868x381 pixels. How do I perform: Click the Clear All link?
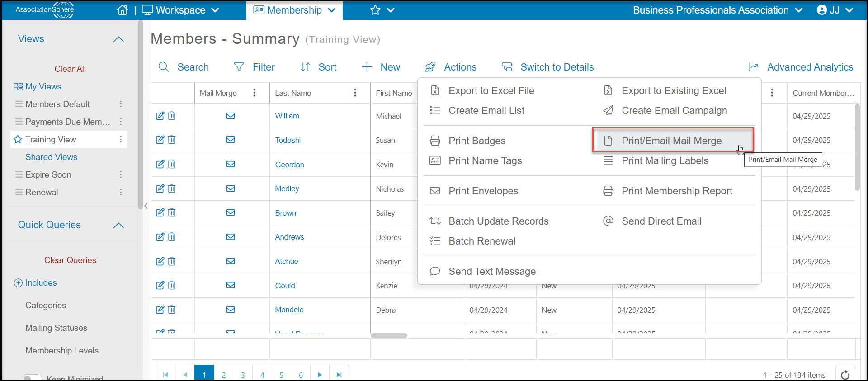pyautogui.click(x=70, y=69)
